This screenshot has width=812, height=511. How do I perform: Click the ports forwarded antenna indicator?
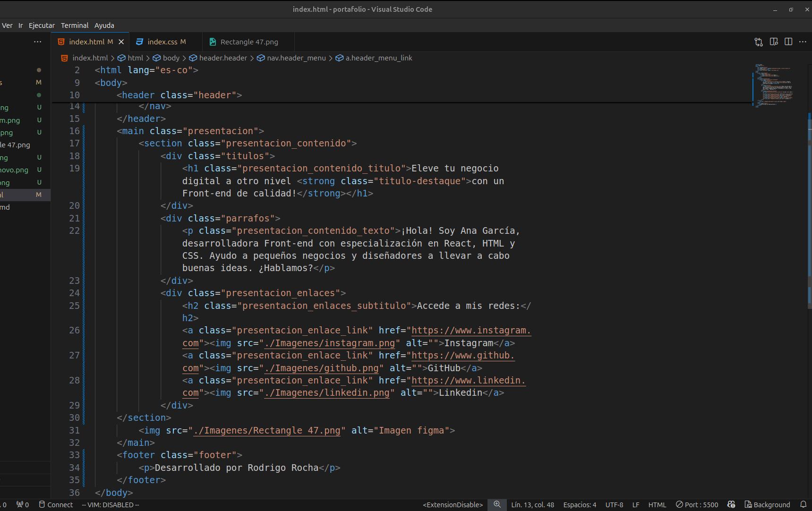pyautogui.click(x=23, y=504)
